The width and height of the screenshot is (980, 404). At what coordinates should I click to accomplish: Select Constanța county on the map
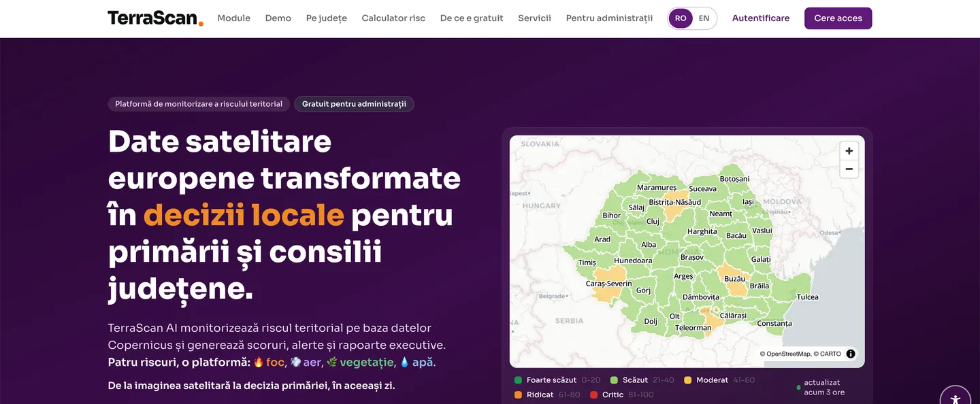(x=774, y=324)
